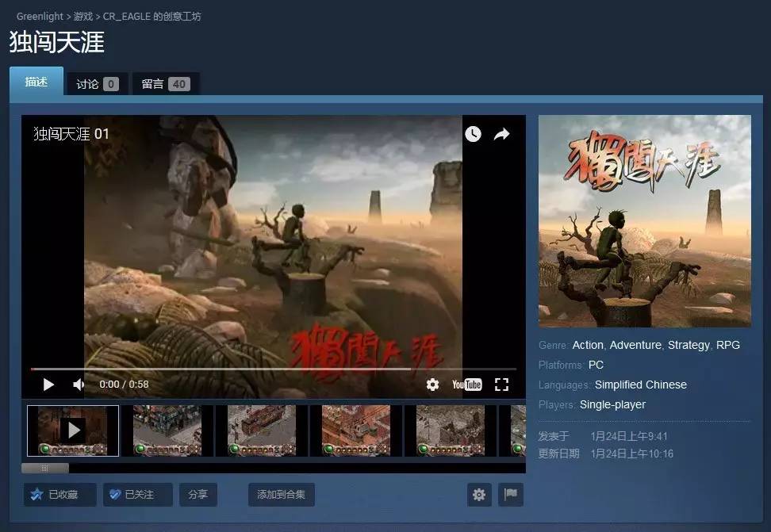This screenshot has width=771, height=532.
Task: Click the 分享 button
Action: 198,495
